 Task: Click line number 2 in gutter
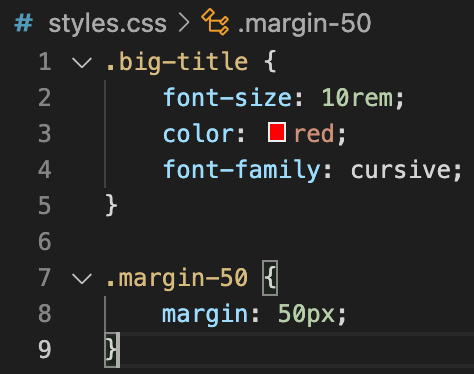45,98
